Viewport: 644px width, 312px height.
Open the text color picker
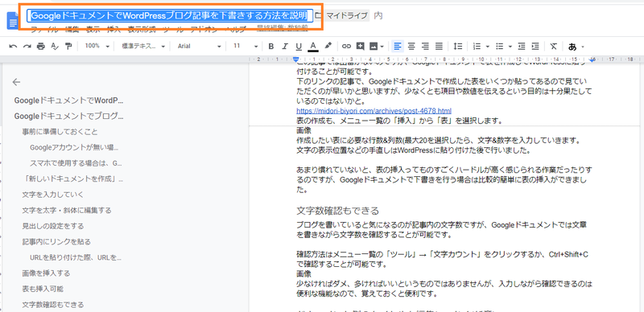[x=313, y=47]
